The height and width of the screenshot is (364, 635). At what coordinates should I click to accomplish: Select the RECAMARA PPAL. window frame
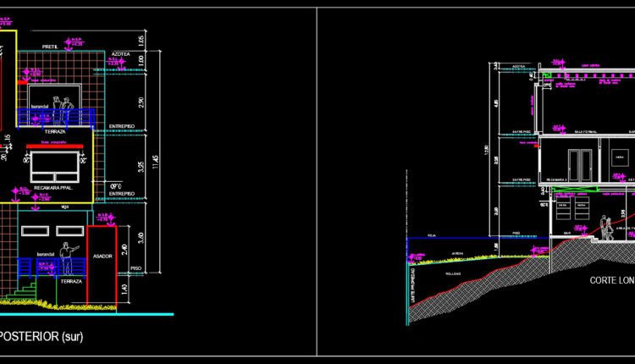click(55, 167)
